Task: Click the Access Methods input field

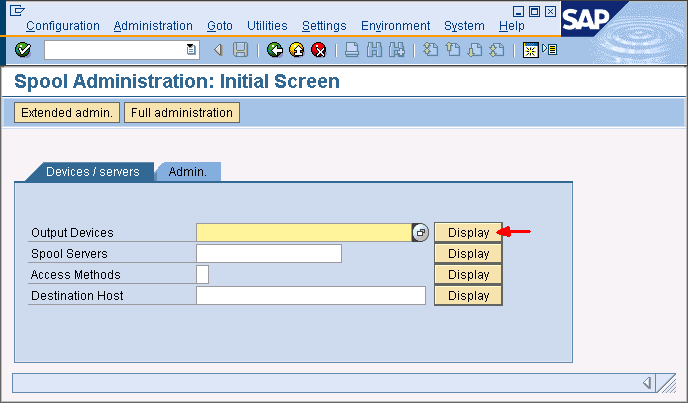Action: coord(203,275)
